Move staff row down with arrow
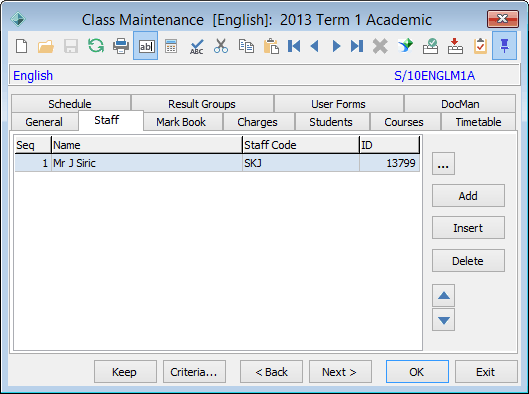Screen dimensions: 529x394 [444, 320]
